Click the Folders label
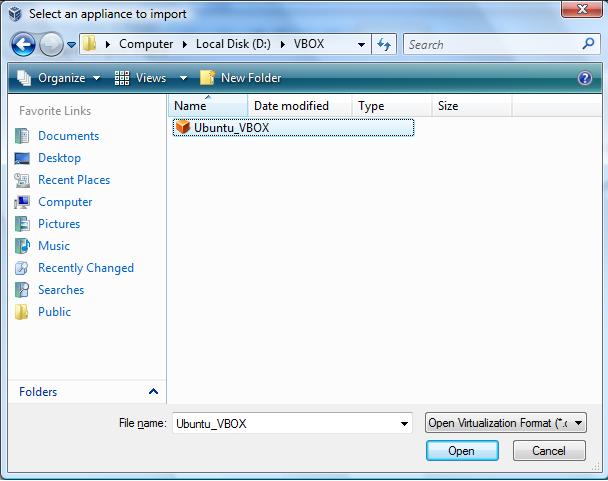The image size is (608, 481). [x=38, y=392]
